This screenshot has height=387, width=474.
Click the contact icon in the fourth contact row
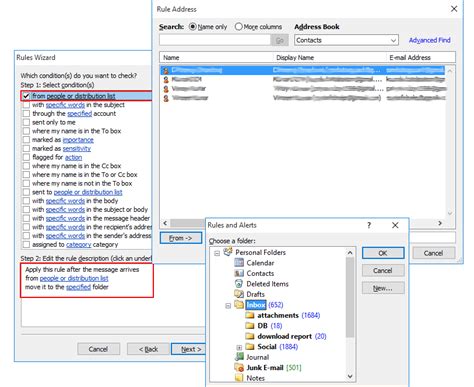click(x=166, y=98)
